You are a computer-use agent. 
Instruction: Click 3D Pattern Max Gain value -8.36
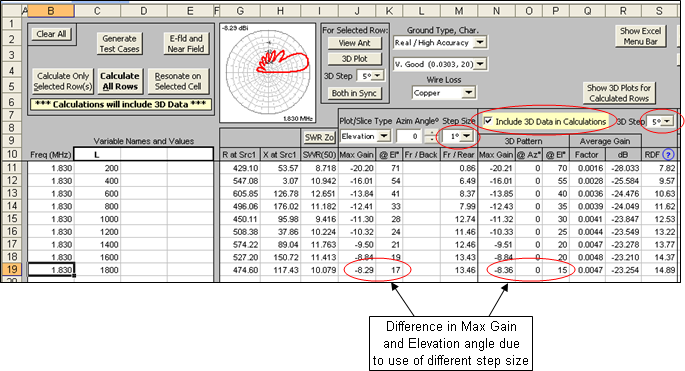(x=497, y=270)
